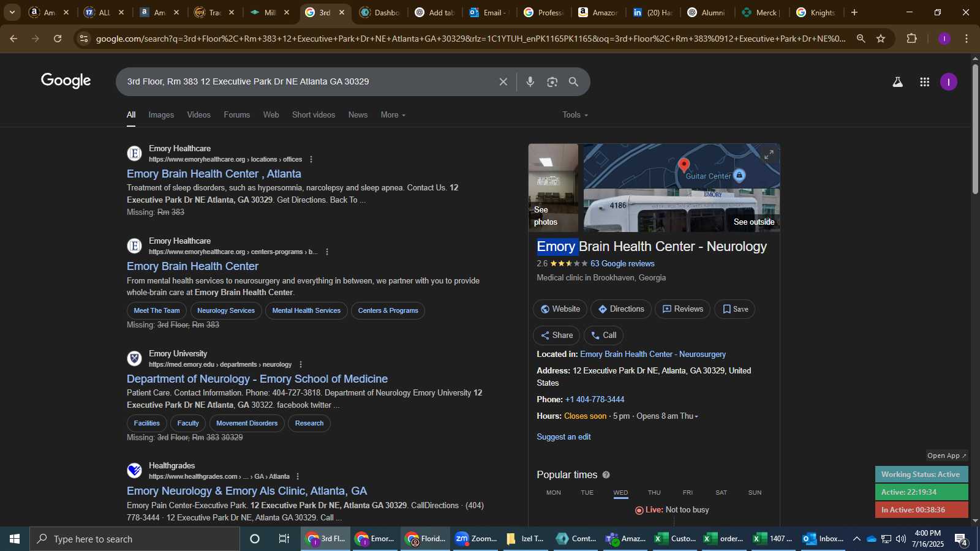The width and height of the screenshot is (980, 551).
Task: Switch to the Forums tab
Action: (237, 115)
